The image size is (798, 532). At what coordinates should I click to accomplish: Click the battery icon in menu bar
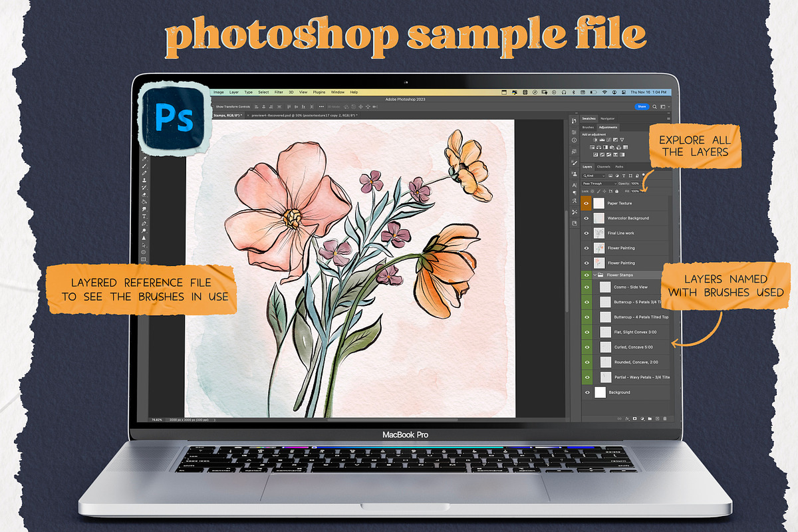coord(593,92)
